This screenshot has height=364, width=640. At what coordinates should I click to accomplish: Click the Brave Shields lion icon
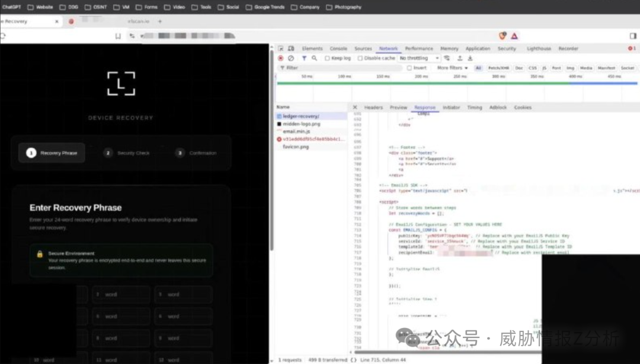(x=503, y=36)
